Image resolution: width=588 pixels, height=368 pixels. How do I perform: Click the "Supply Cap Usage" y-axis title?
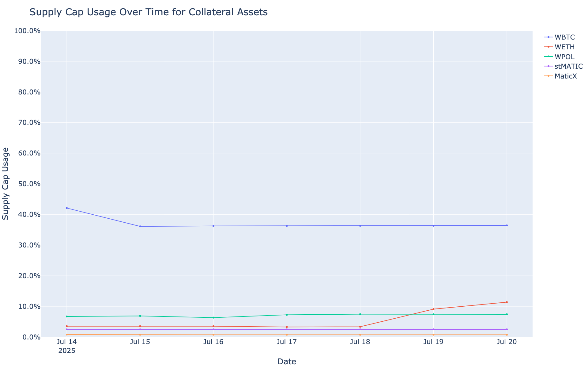[x=6, y=183]
